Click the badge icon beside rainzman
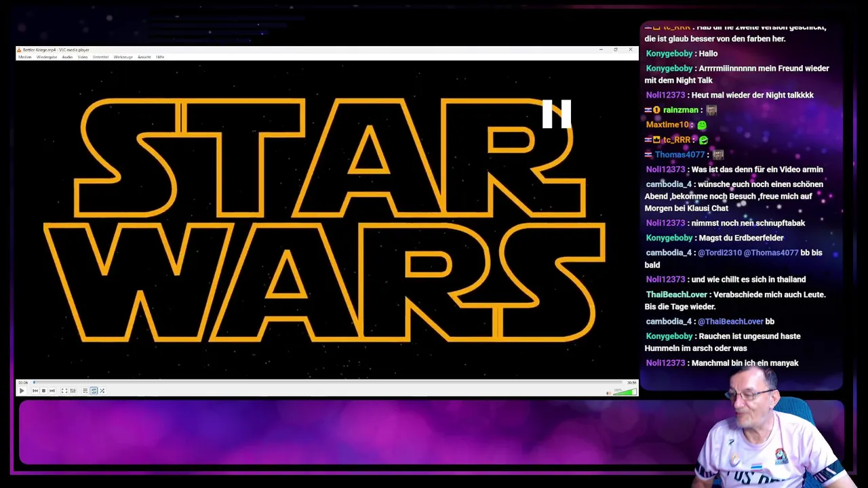868x488 pixels. [x=656, y=110]
